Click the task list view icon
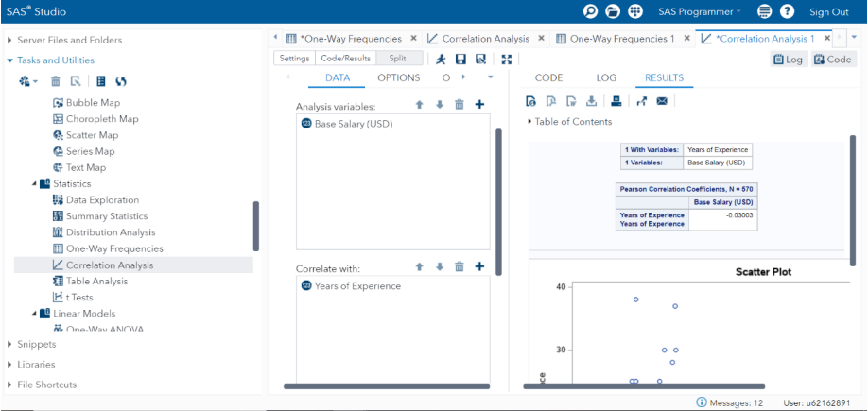This screenshot has height=411, width=868. [x=101, y=81]
